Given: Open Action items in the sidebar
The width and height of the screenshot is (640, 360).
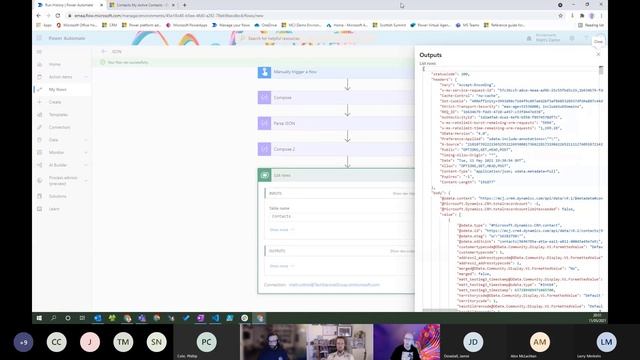Looking at the screenshot, I should click(60, 77).
